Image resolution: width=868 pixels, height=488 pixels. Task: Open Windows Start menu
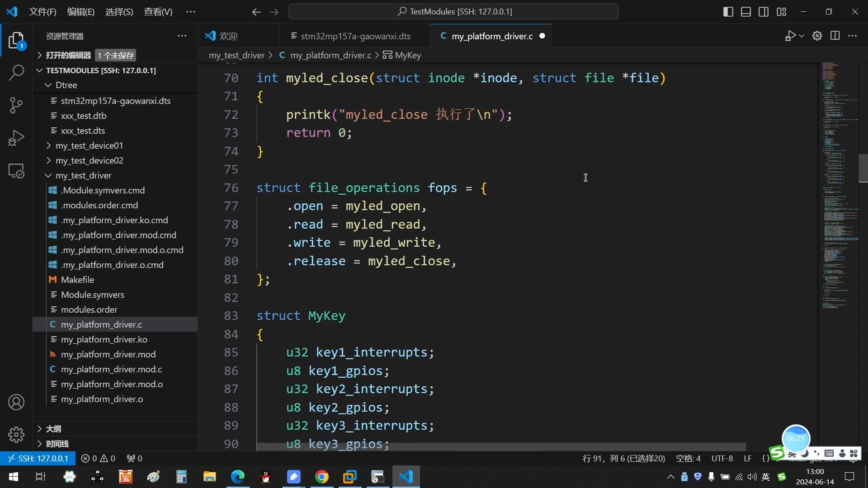tap(14, 477)
